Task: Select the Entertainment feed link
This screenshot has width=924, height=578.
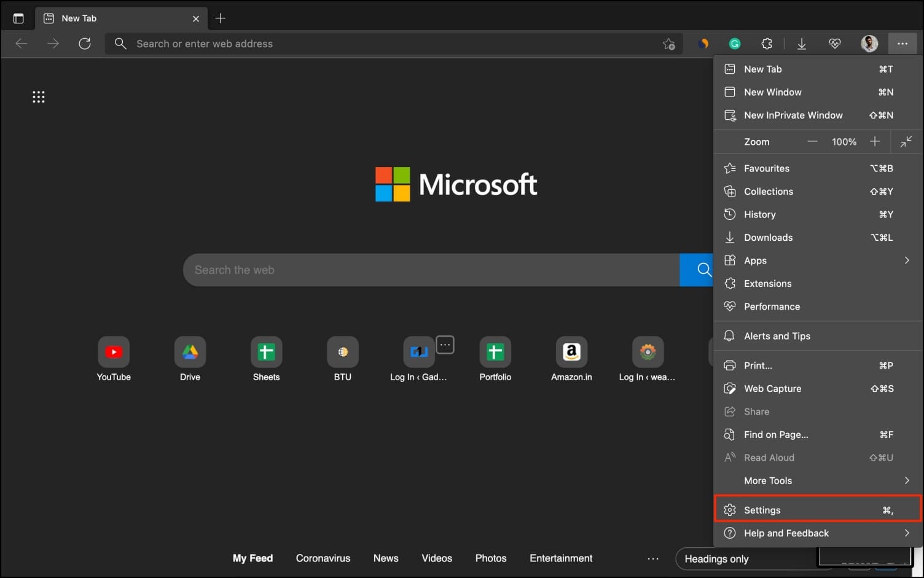Action: pyautogui.click(x=561, y=558)
